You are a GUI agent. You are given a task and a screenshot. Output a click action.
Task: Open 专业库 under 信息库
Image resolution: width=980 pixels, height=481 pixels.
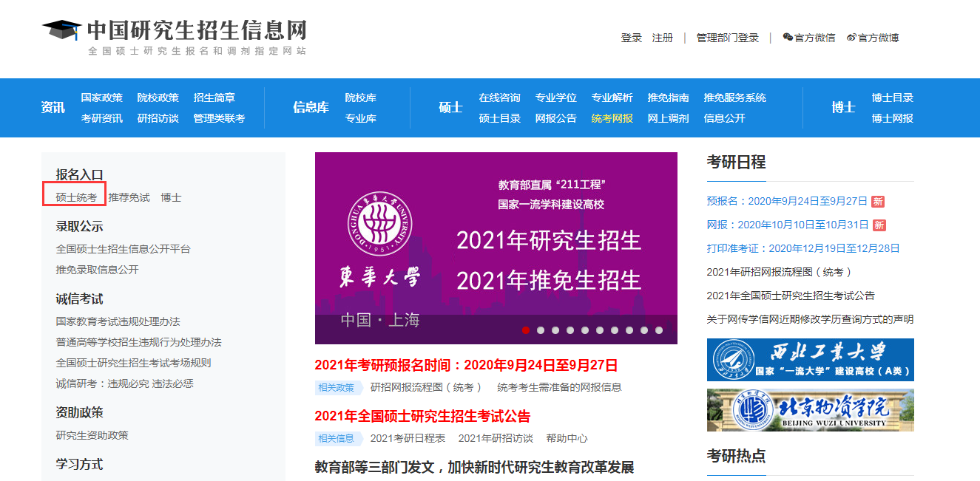pyautogui.click(x=361, y=118)
